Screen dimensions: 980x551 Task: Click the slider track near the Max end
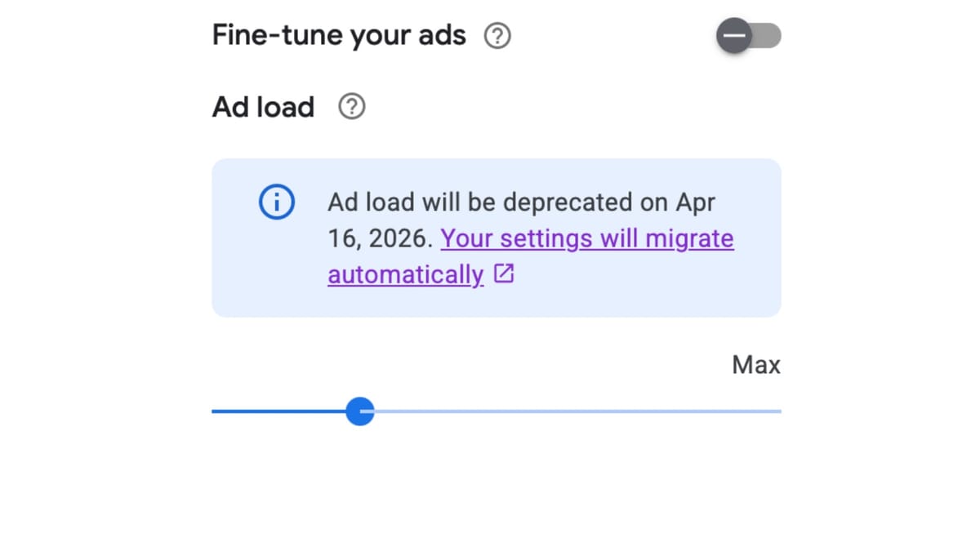[x=735, y=411]
